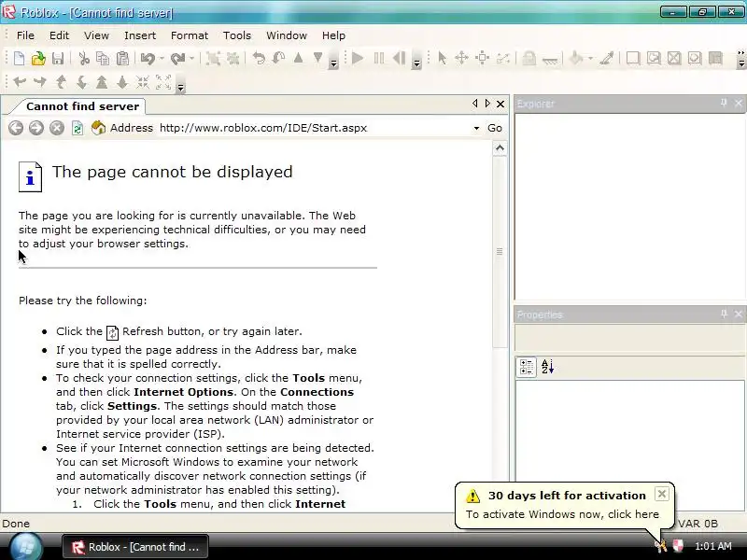Image resolution: width=747 pixels, height=560 pixels.
Task: Pin the Explorer panel
Action: [724, 103]
